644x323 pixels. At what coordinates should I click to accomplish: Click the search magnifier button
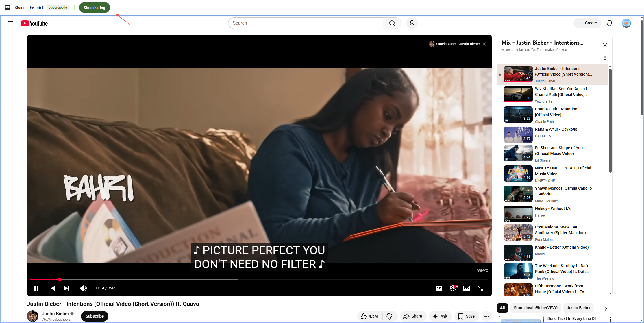pyautogui.click(x=392, y=23)
